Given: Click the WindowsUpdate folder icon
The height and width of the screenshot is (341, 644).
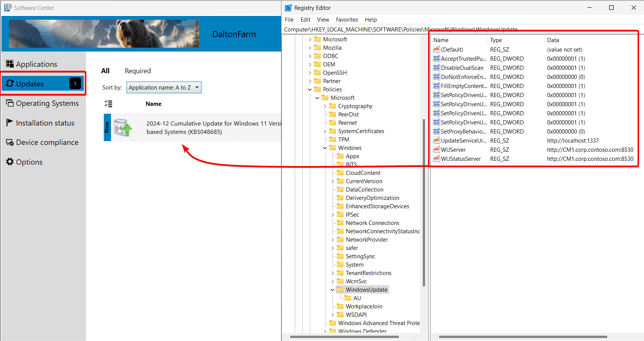Looking at the screenshot, I should (340, 289).
